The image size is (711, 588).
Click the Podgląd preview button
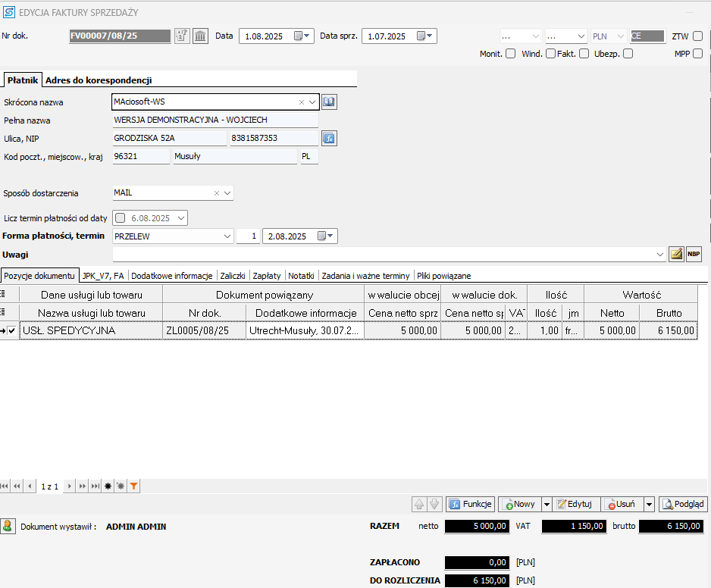pos(683,504)
